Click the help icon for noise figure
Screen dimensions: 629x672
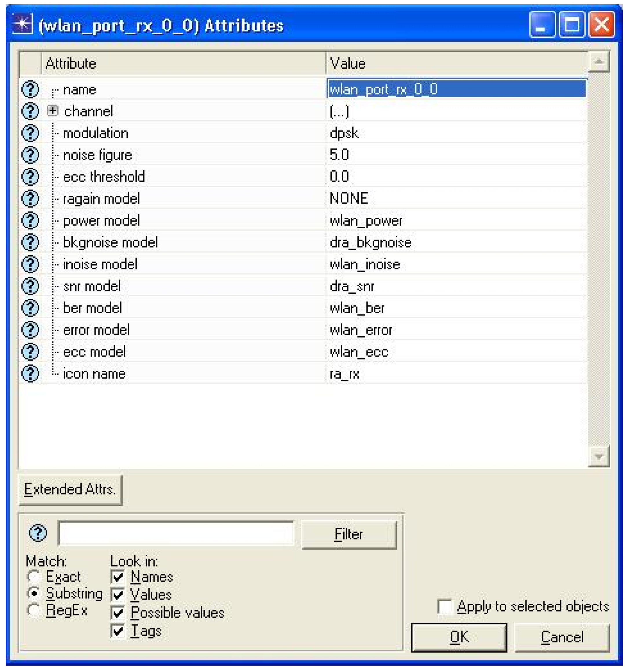[30, 155]
